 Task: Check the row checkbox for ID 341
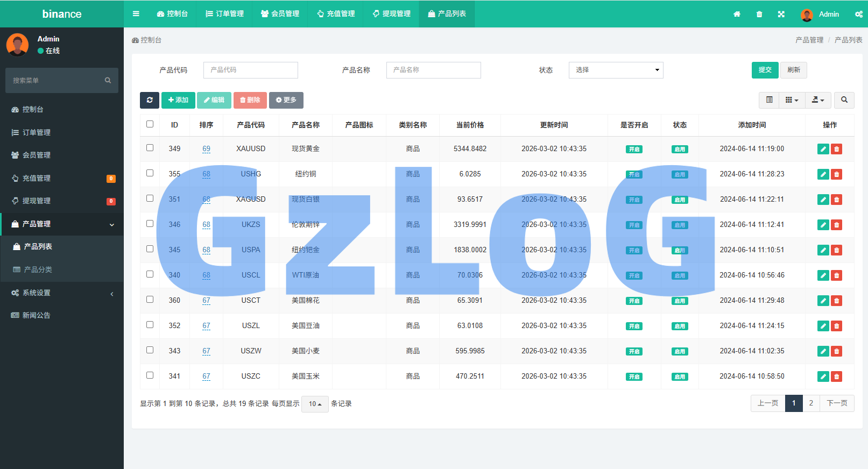(150, 375)
